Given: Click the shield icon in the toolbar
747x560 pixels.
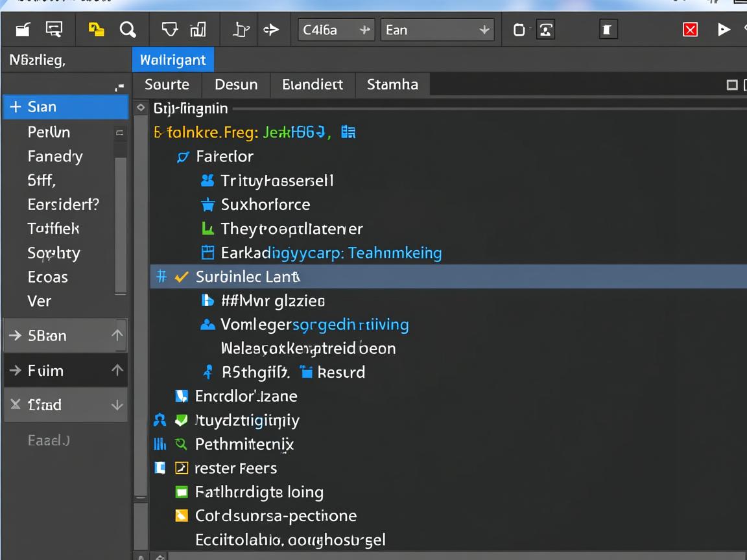Looking at the screenshot, I should tap(169, 30).
